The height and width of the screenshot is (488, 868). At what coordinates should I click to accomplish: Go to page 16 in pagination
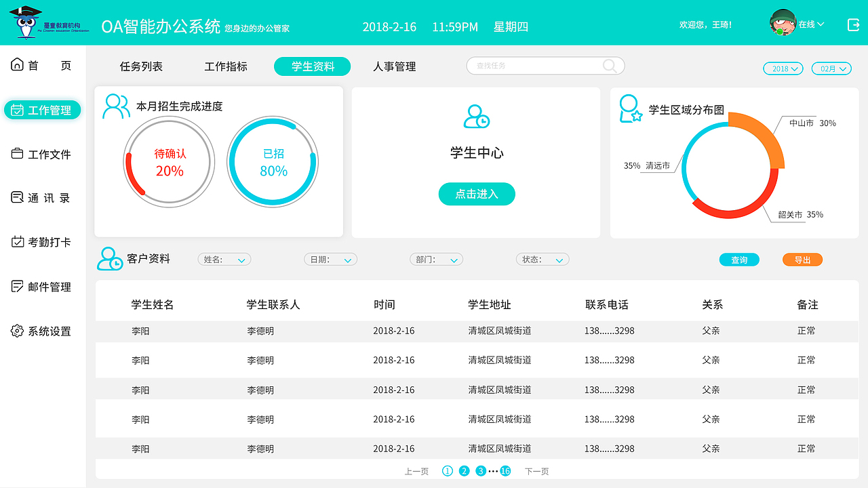click(505, 470)
